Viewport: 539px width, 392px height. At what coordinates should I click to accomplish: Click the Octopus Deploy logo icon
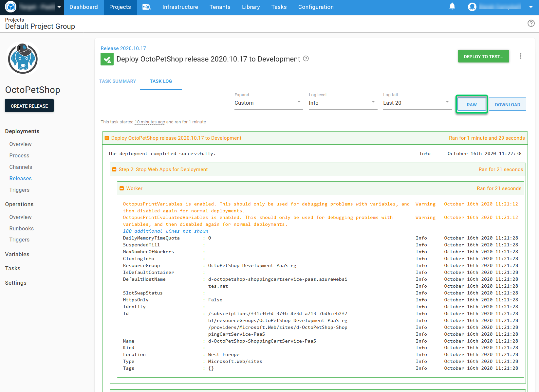(x=11, y=7)
